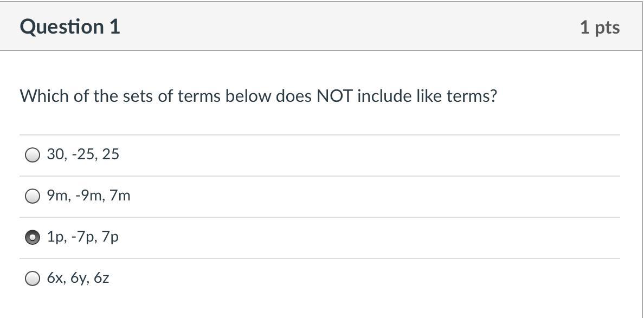Mark the 6x, 6y, 6z radio button

click(33, 278)
